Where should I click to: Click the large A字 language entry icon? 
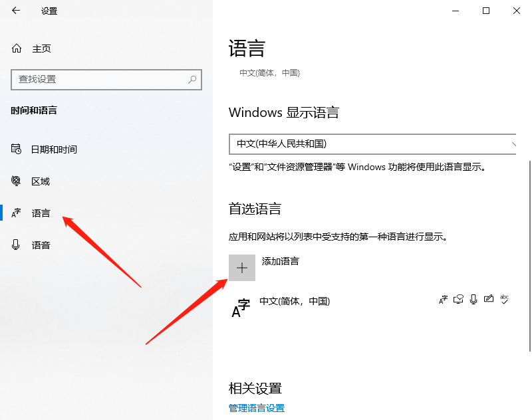241,308
